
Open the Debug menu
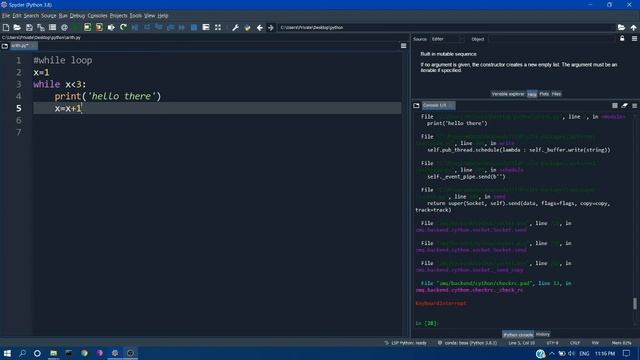pos(77,16)
